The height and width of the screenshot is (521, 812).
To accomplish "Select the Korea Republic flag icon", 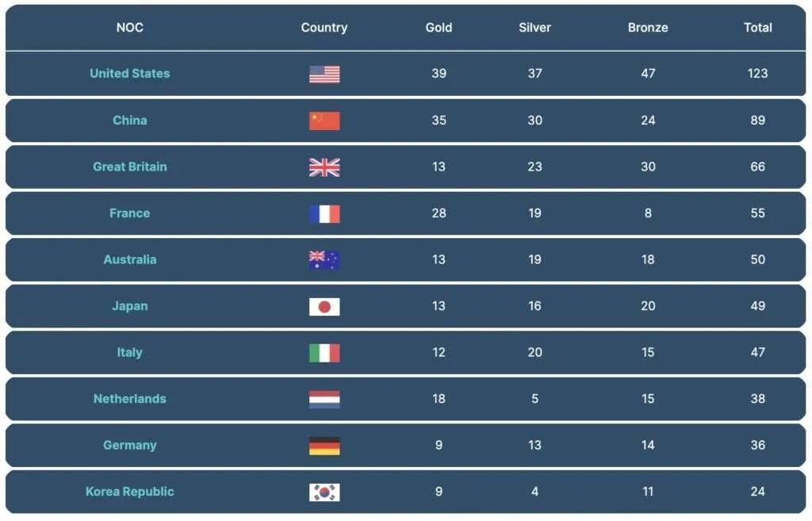I will 324,492.
